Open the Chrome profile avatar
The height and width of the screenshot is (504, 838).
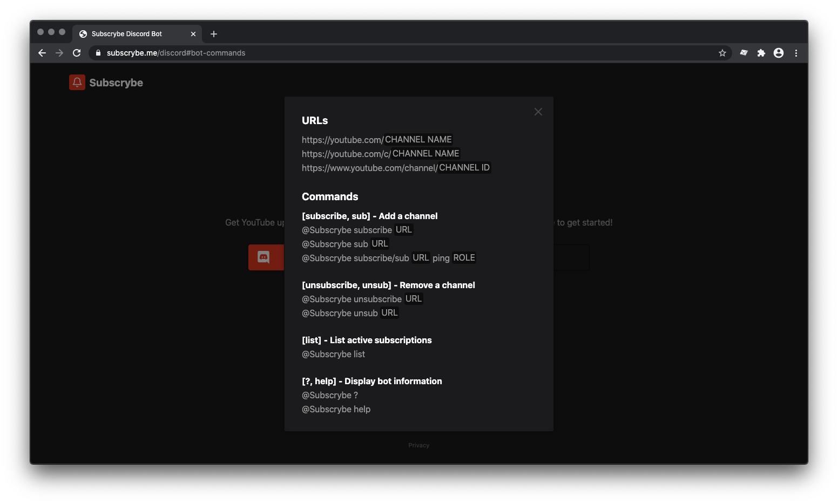coord(779,53)
